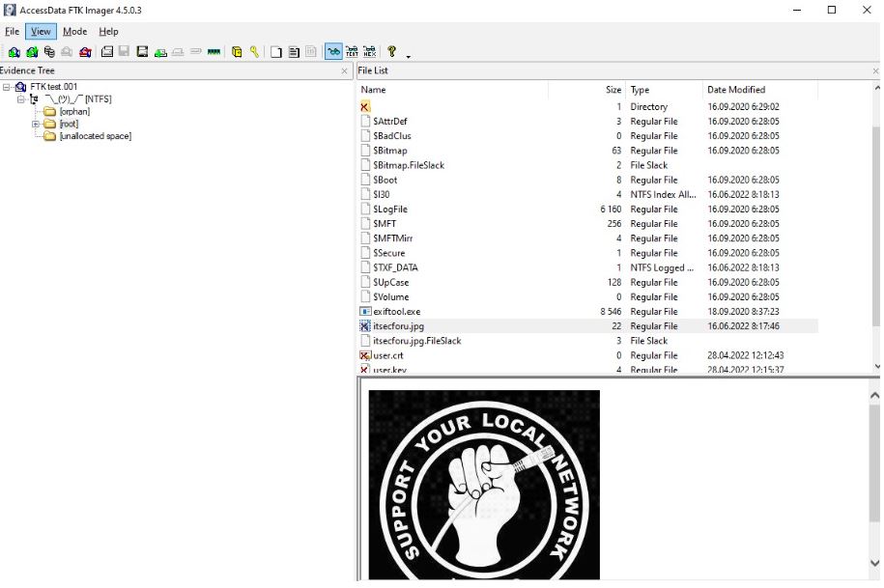Select the $Secure file row
The height and width of the screenshot is (588, 884).
click(x=588, y=253)
